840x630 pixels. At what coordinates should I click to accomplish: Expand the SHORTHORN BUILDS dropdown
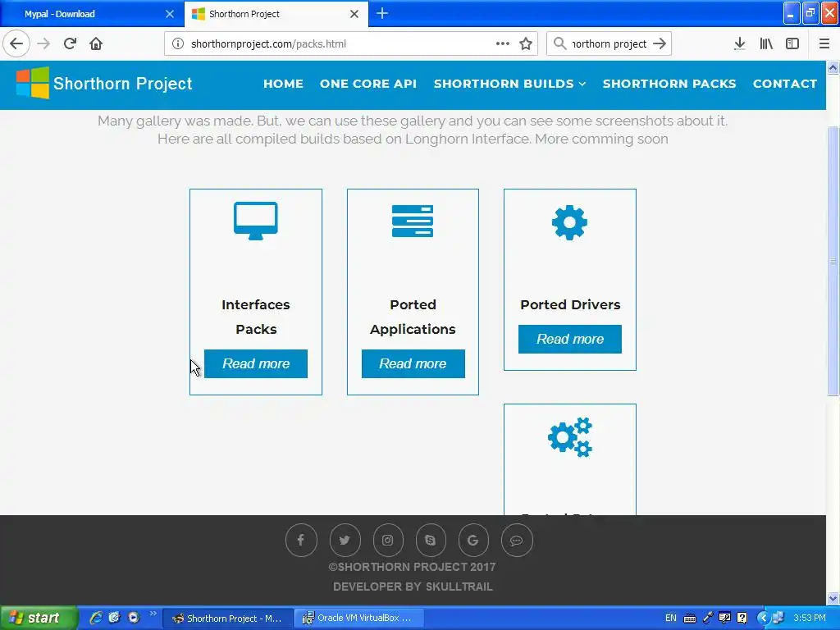pyautogui.click(x=509, y=84)
